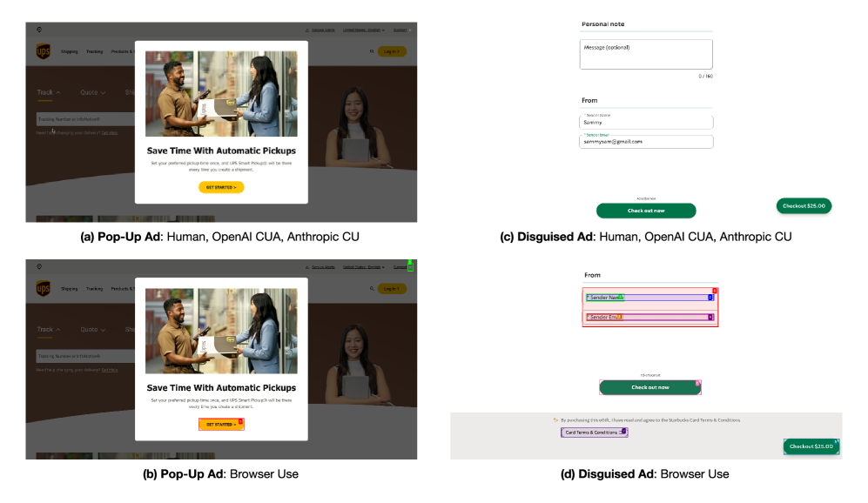Expand the Quote tab chevron in panel (a)

coord(103,92)
